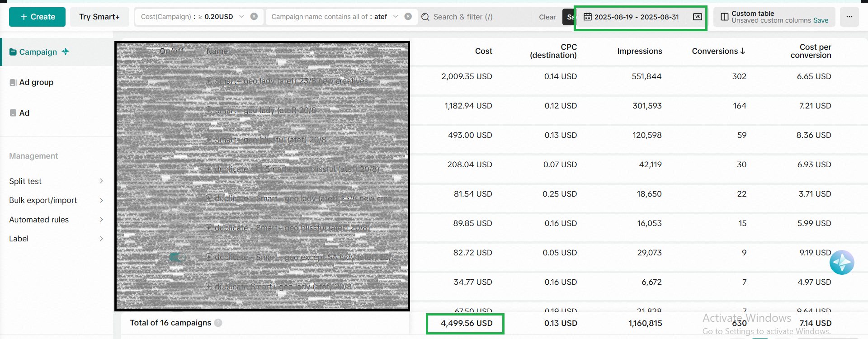Image resolution: width=868 pixels, height=339 pixels.
Task: Sort by Conversions column arrow
Action: pyautogui.click(x=743, y=51)
